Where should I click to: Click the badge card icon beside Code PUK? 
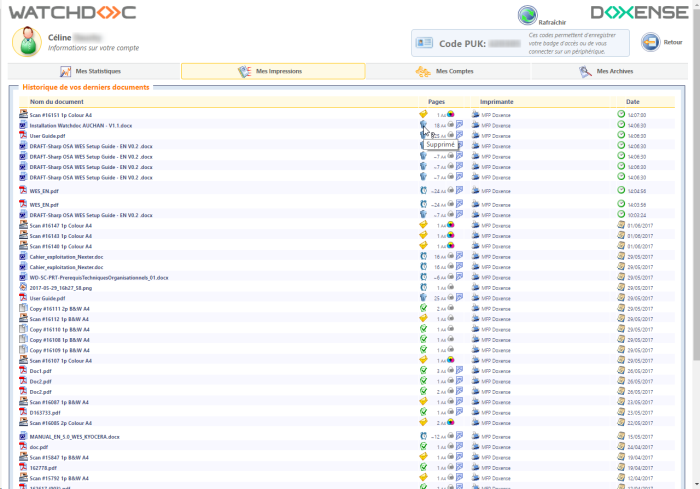[x=425, y=43]
